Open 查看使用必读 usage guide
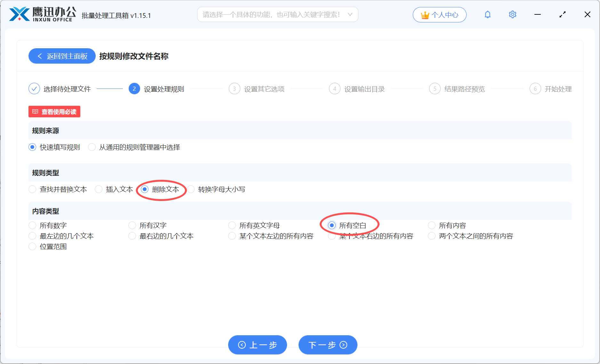Image resolution: width=600 pixels, height=364 pixels. coord(54,112)
